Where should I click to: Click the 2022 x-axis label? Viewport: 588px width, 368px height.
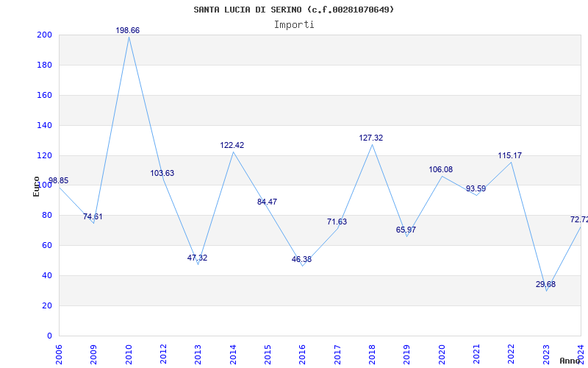tap(512, 355)
